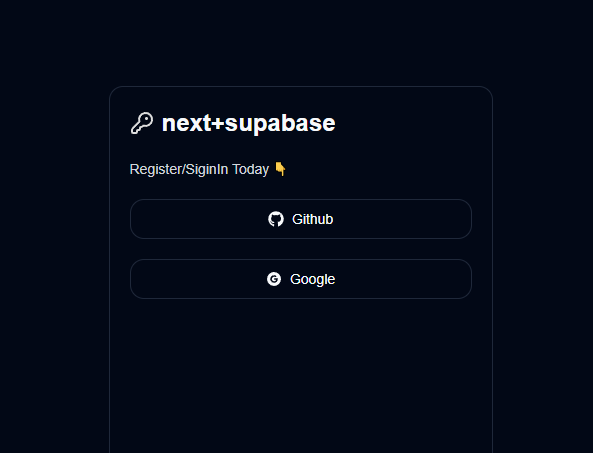Click the gap between Github and Google buttons
The width and height of the screenshot is (593, 453).
pyautogui.click(x=301, y=249)
